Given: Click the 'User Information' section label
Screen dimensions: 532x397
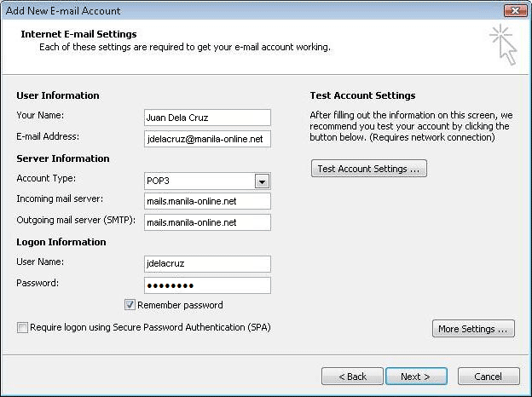Looking at the screenshot, I should pyautogui.click(x=58, y=95).
